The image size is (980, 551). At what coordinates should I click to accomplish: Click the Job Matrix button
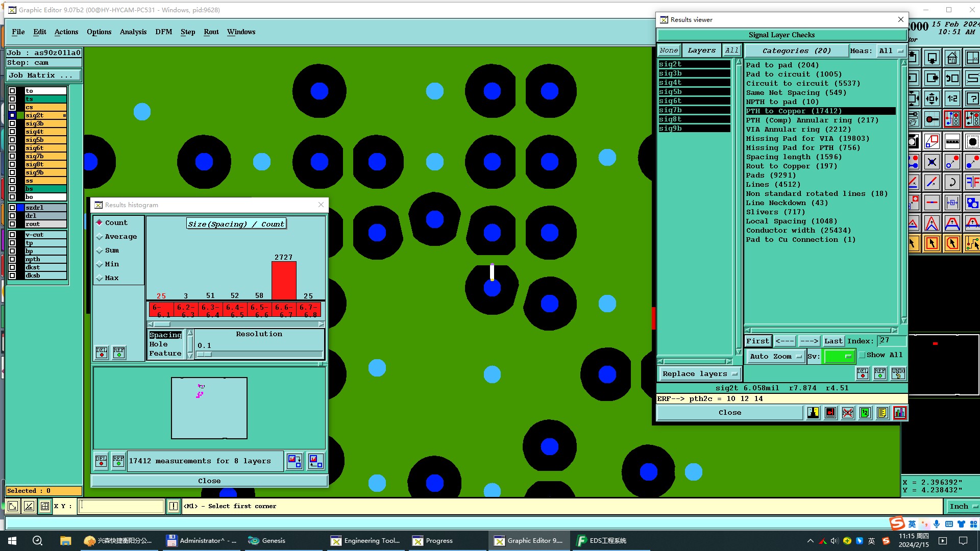[x=44, y=76]
